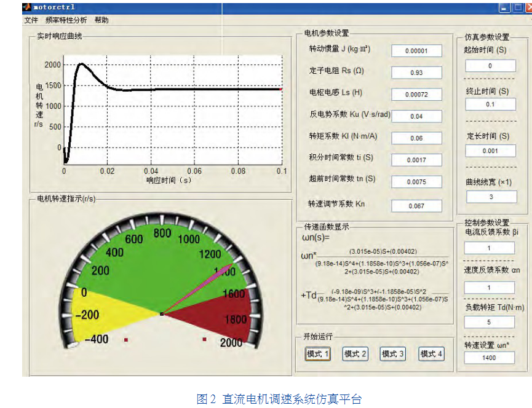The height and width of the screenshot is (408, 532).
Task: Click the 负载转矩 Td field
Action: 490,322
